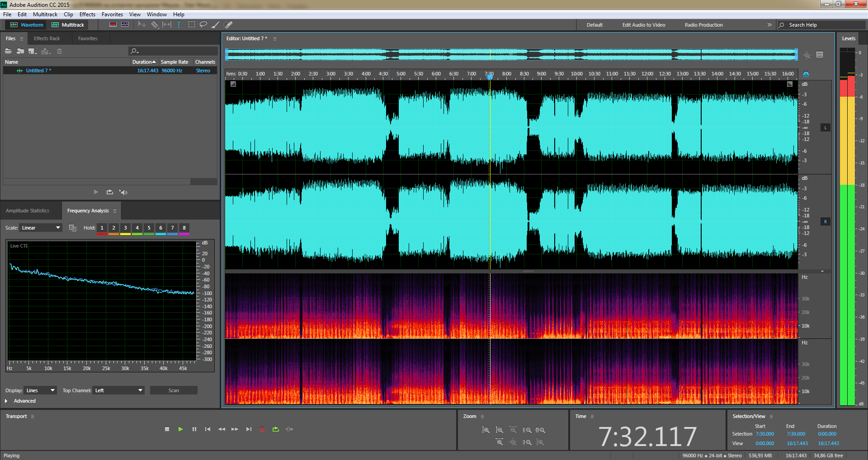The image size is (868, 460).
Task: Switch to the Favorites tab
Action: (x=88, y=38)
